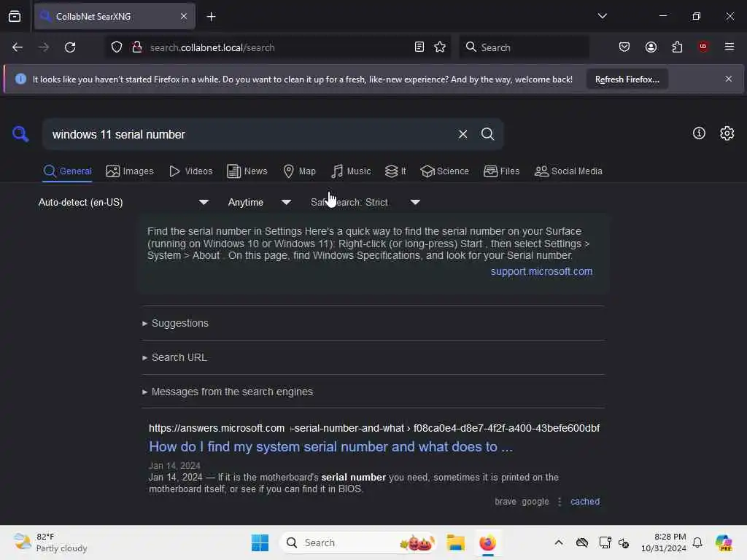Click the Refresh Firefox button

[627, 79]
